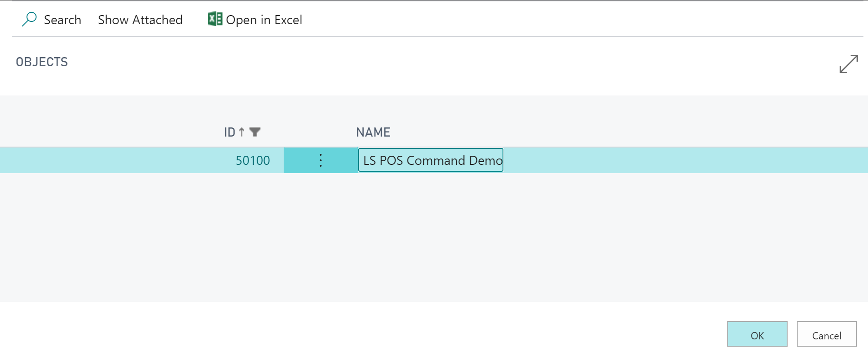Dismiss dialog with Cancel button
Viewport: 868px width, 359px height.
pos(827,334)
